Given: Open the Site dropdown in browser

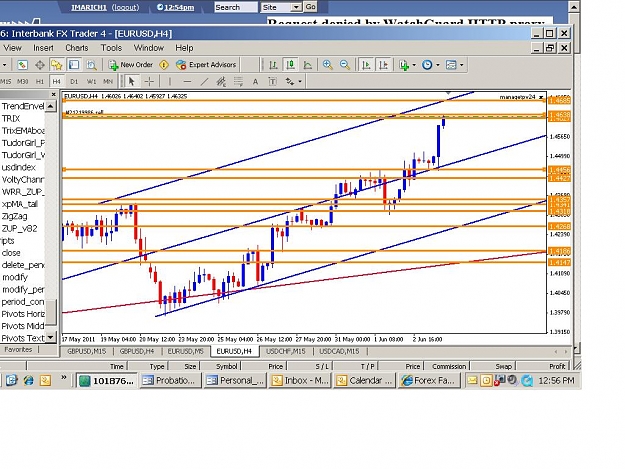Looking at the screenshot, I should pyautogui.click(x=281, y=7).
